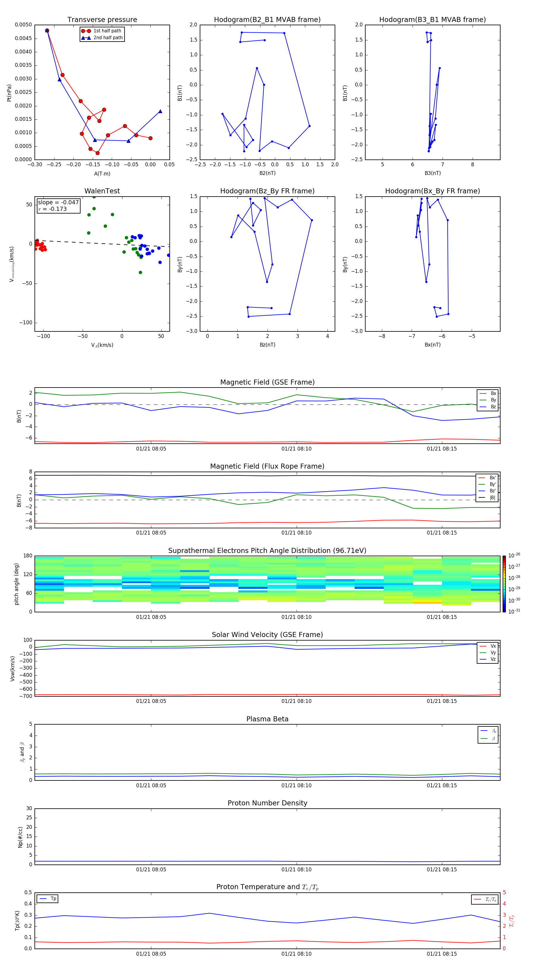Click the 'Hodogram(Bx_By FR frame)' title
This screenshot has width=535, height=980.
(432, 191)
